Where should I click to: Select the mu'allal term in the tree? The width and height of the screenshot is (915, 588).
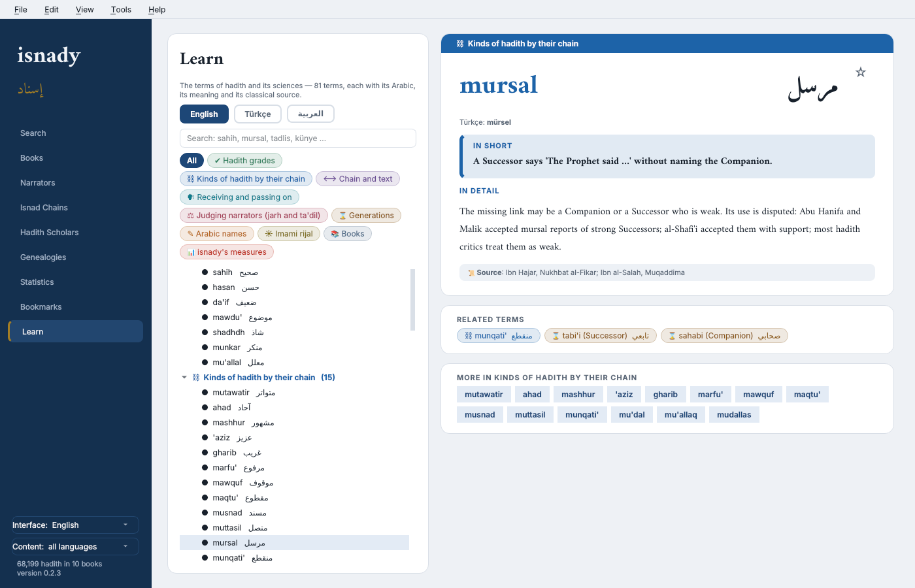[x=294, y=363]
